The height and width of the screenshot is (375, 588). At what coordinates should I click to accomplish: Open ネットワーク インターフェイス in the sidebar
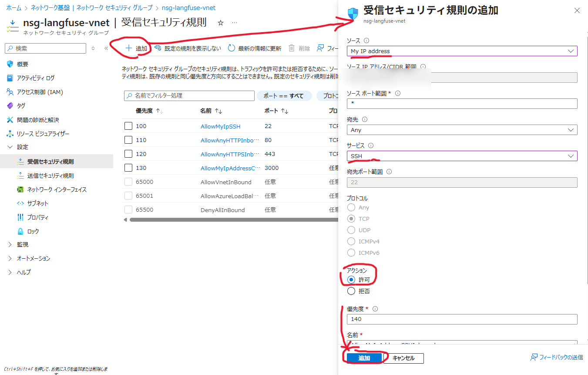(57, 189)
